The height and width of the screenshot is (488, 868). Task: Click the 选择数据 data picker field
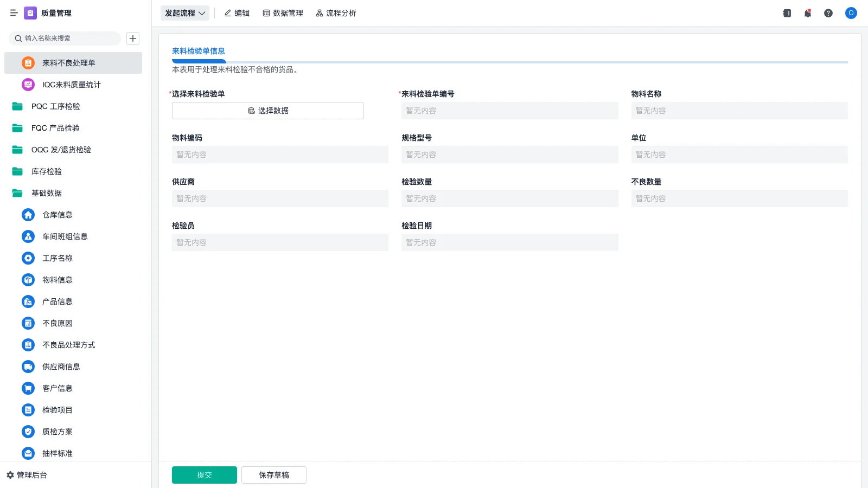tap(267, 111)
